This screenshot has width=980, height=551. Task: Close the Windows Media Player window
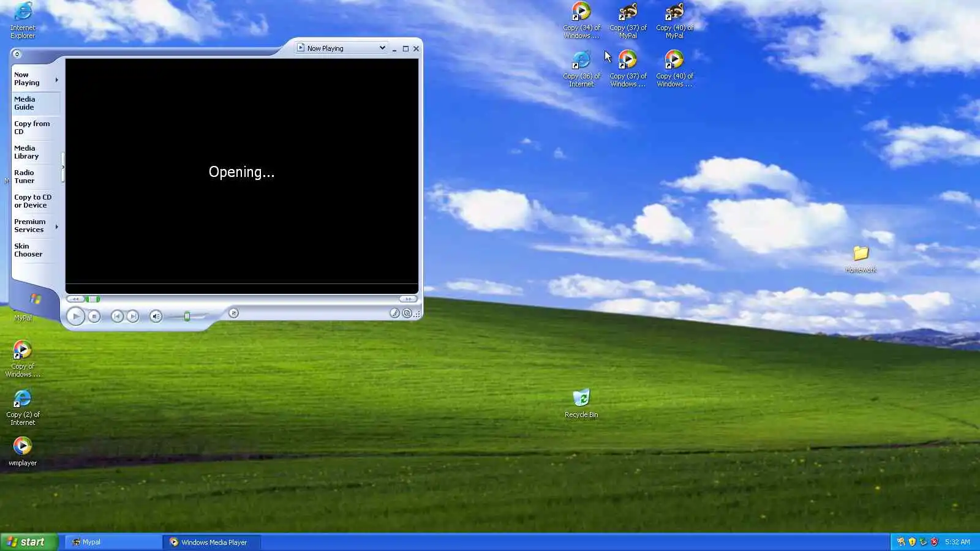(x=417, y=48)
